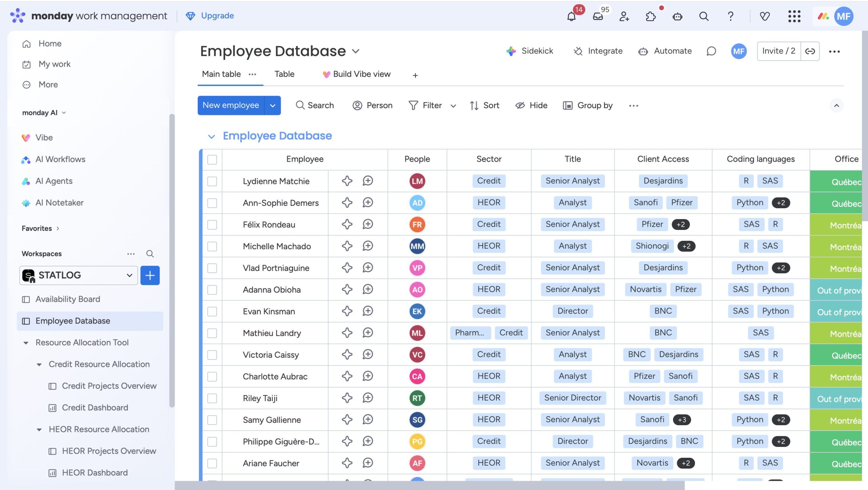The height and width of the screenshot is (490, 868).
Task: Check the Michelle Machado row
Action: click(212, 246)
